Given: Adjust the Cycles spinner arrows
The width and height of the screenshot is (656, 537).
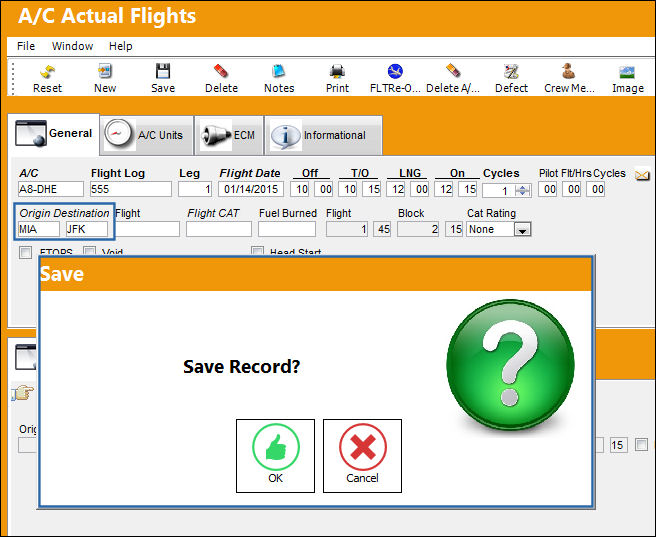Looking at the screenshot, I should tap(523, 191).
